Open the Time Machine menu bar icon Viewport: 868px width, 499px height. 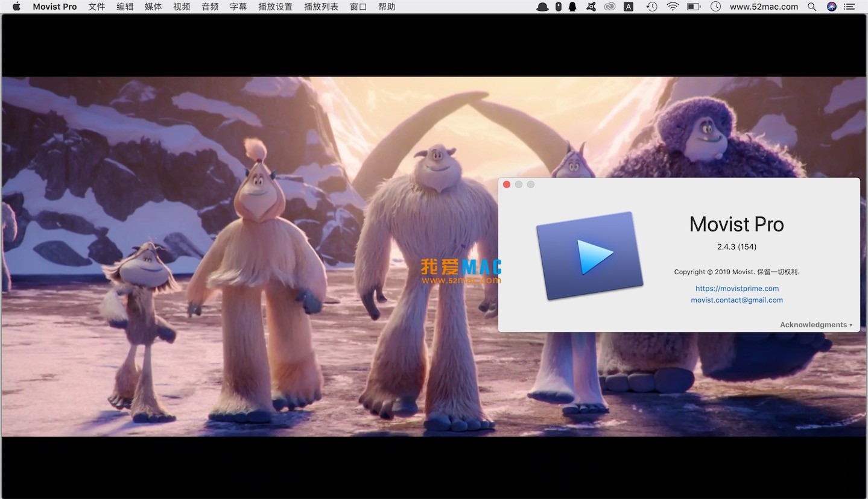click(651, 7)
